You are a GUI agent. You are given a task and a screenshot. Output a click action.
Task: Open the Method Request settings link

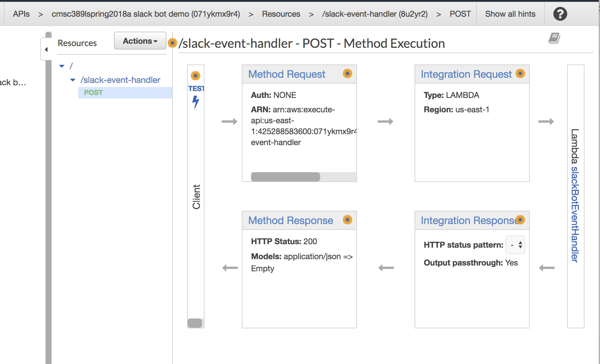click(286, 74)
